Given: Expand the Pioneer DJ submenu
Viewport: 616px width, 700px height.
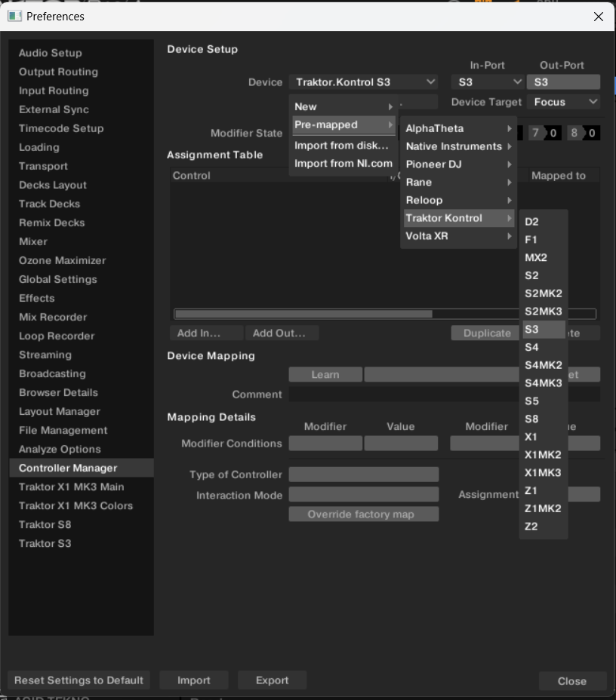Looking at the screenshot, I should coord(459,164).
